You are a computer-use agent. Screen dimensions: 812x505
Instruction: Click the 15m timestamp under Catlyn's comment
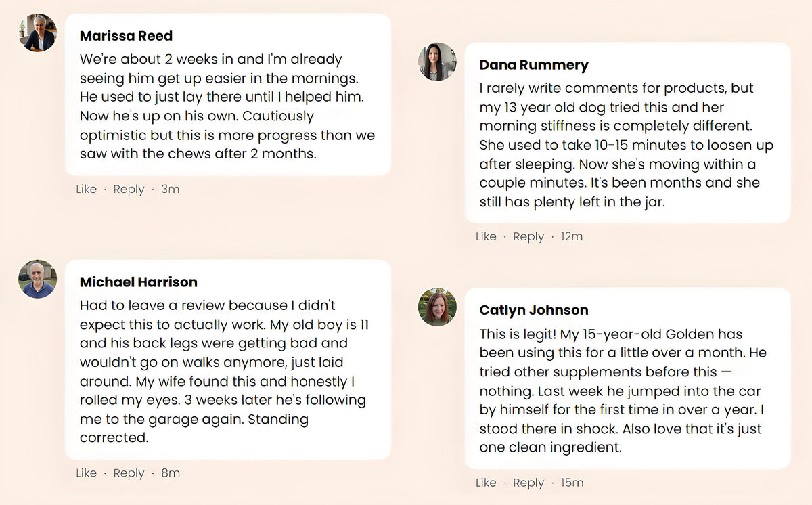(572, 482)
